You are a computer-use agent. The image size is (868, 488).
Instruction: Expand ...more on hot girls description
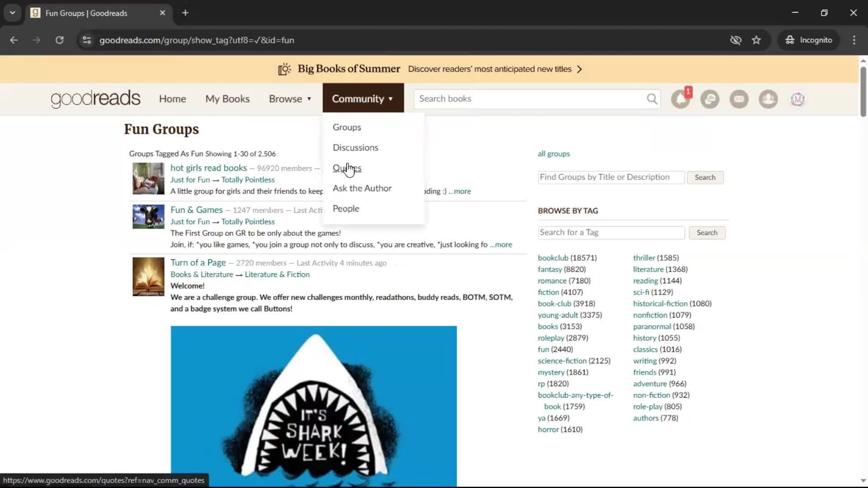coord(460,191)
